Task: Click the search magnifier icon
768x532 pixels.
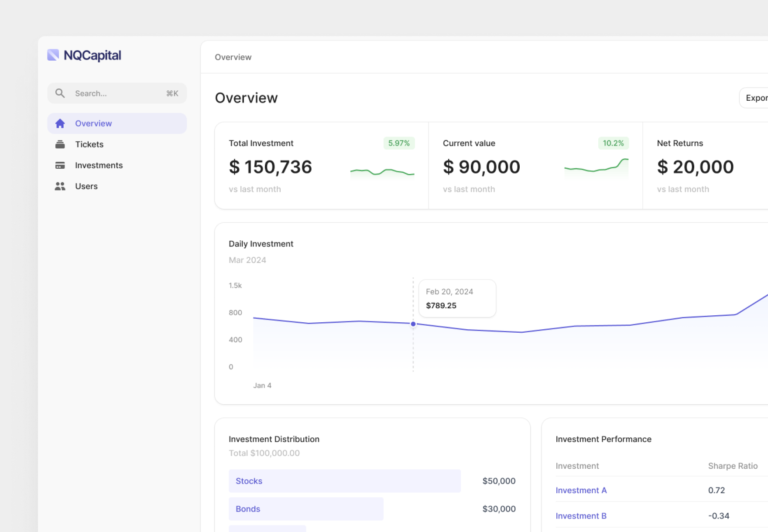Action: coord(60,93)
